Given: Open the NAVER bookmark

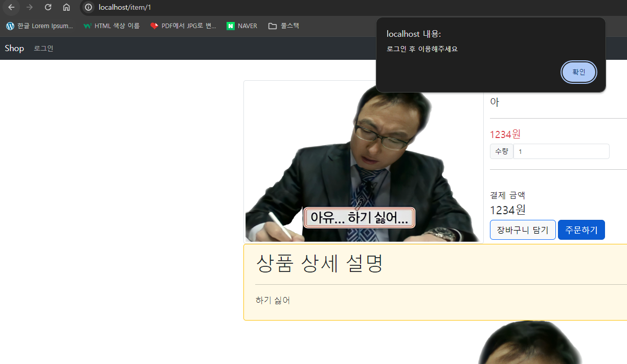Looking at the screenshot, I should pos(242,26).
